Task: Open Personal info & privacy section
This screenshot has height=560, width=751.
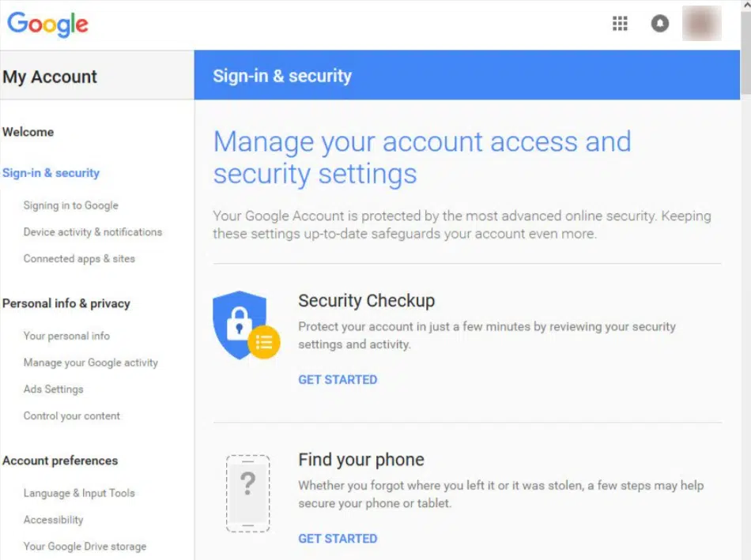Action: point(66,303)
